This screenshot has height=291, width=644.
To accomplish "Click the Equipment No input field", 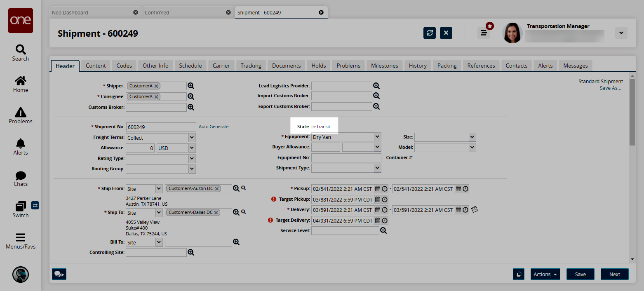I will (x=346, y=157).
